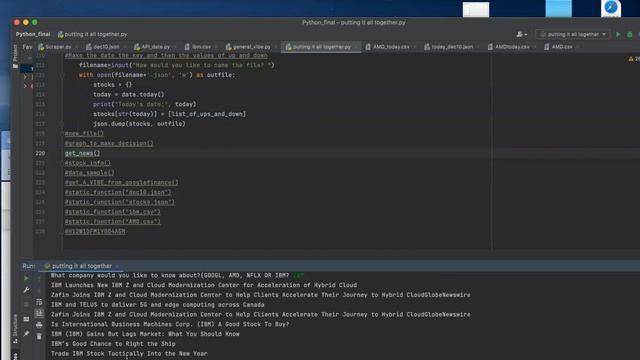Viewport: 640px width, 360px height.
Task: Open the Fav tool window label
Action: 27,47
